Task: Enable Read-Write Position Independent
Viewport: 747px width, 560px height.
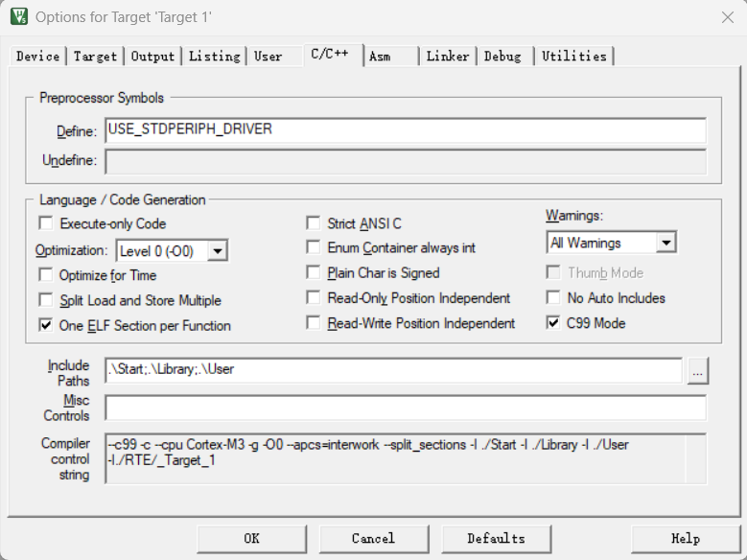Action: tap(313, 323)
